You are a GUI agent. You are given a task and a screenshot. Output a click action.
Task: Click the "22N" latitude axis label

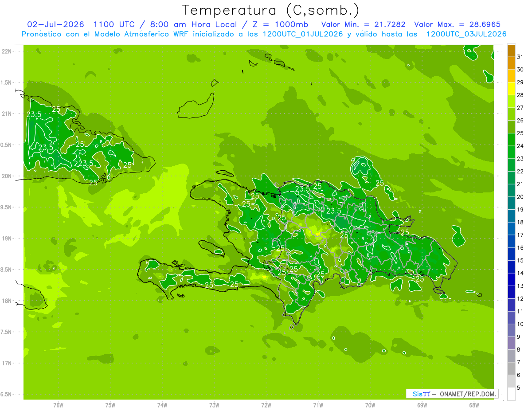tap(7, 51)
